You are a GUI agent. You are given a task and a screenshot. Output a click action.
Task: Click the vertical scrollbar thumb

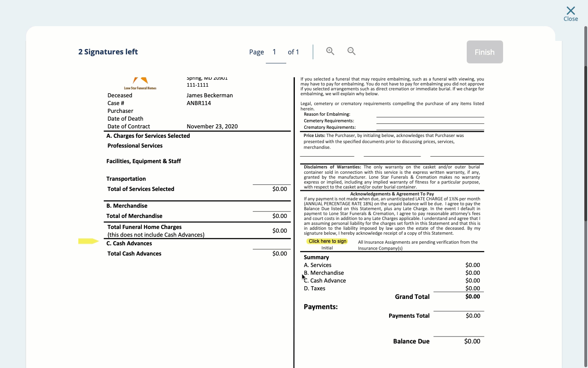586,143
